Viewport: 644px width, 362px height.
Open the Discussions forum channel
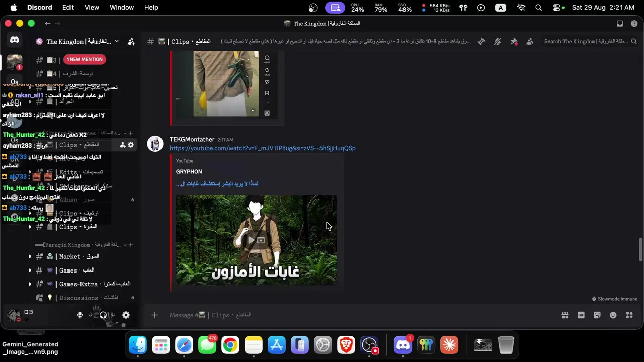click(x=84, y=298)
